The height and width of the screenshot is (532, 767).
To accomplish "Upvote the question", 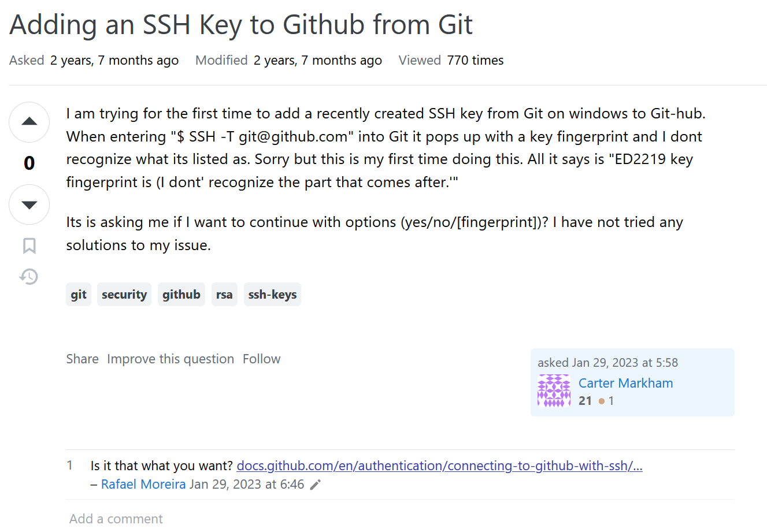I will (29, 122).
